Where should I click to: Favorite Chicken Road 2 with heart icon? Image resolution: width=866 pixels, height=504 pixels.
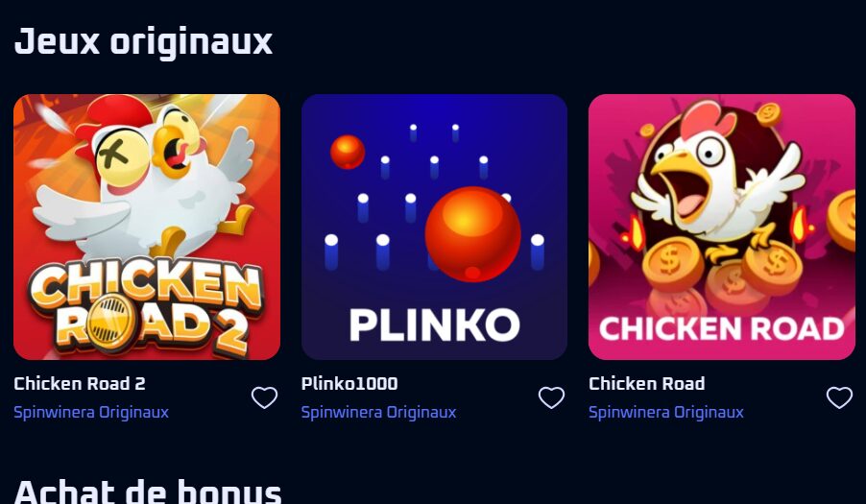(265, 397)
